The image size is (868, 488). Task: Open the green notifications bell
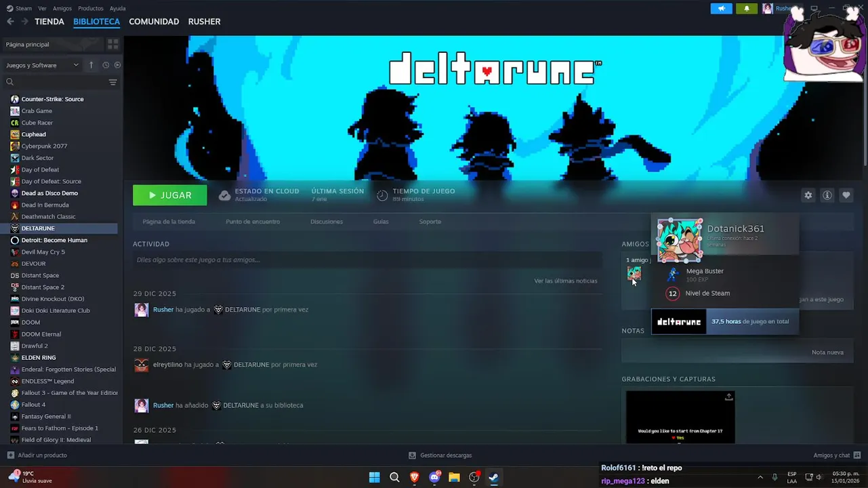point(747,8)
